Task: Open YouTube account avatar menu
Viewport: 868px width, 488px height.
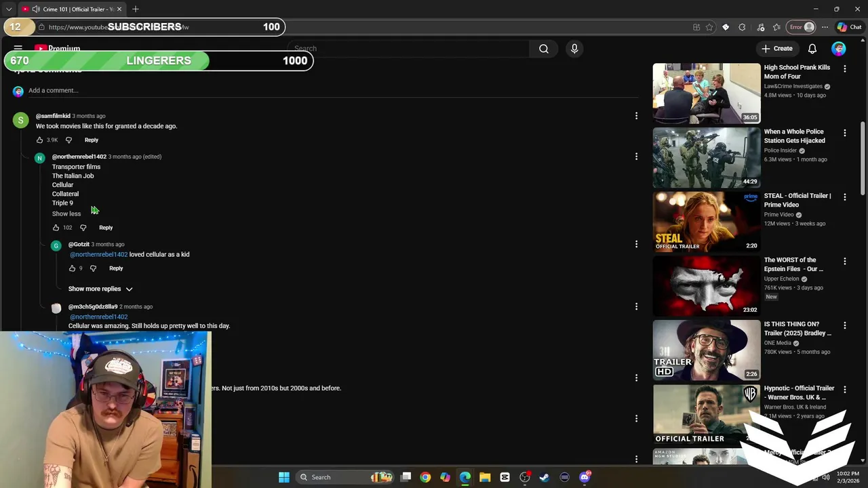Action: tap(839, 49)
